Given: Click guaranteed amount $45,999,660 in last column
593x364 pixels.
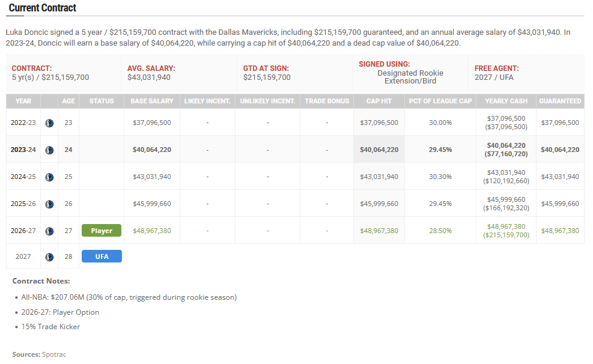Looking at the screenshot, I should (x=560, y=204).
